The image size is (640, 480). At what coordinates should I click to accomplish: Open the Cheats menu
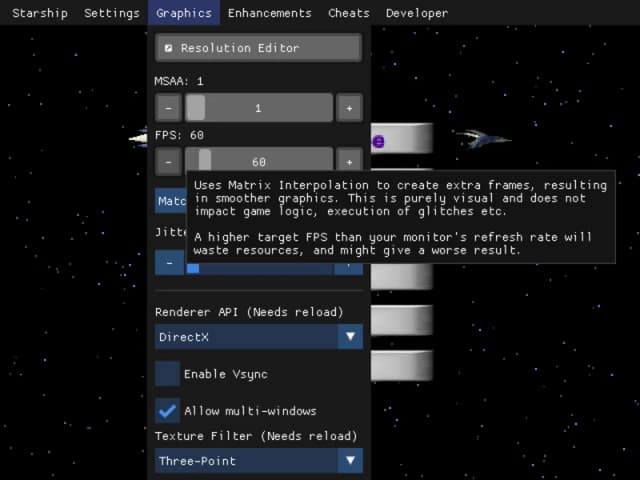(x=349, y=13)
